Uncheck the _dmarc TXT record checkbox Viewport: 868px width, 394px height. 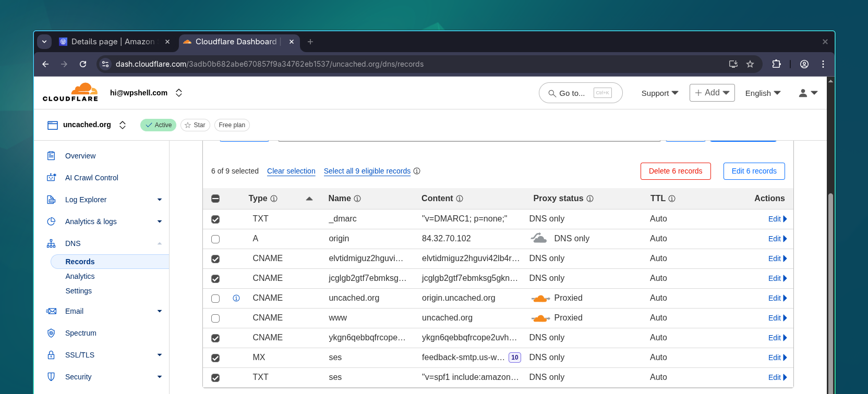point(215,219)
